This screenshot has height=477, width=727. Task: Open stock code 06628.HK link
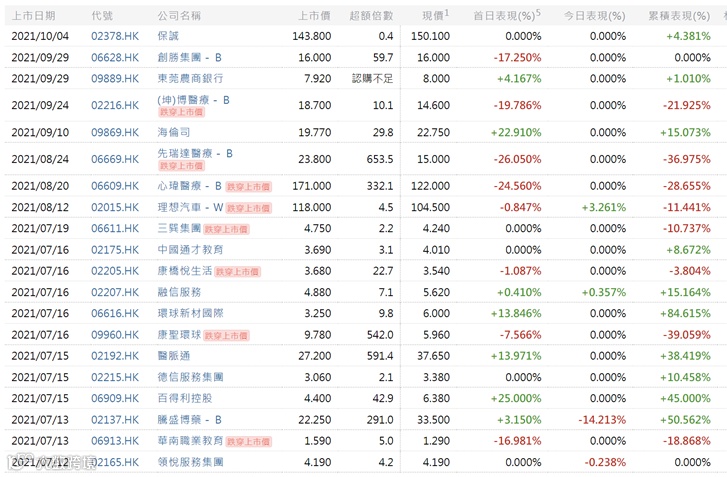(115, 57)
